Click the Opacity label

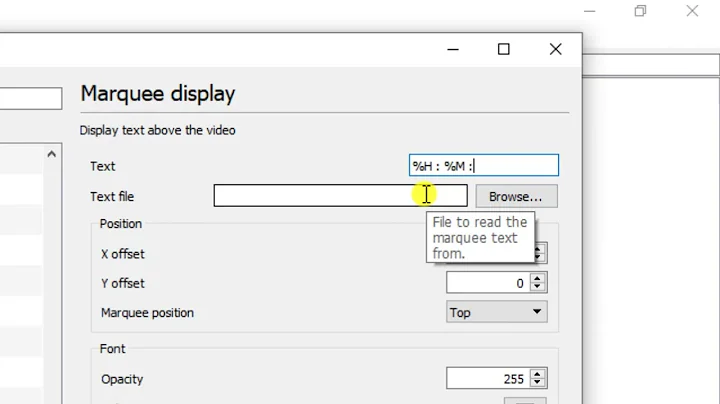click(x=122, y=379)
